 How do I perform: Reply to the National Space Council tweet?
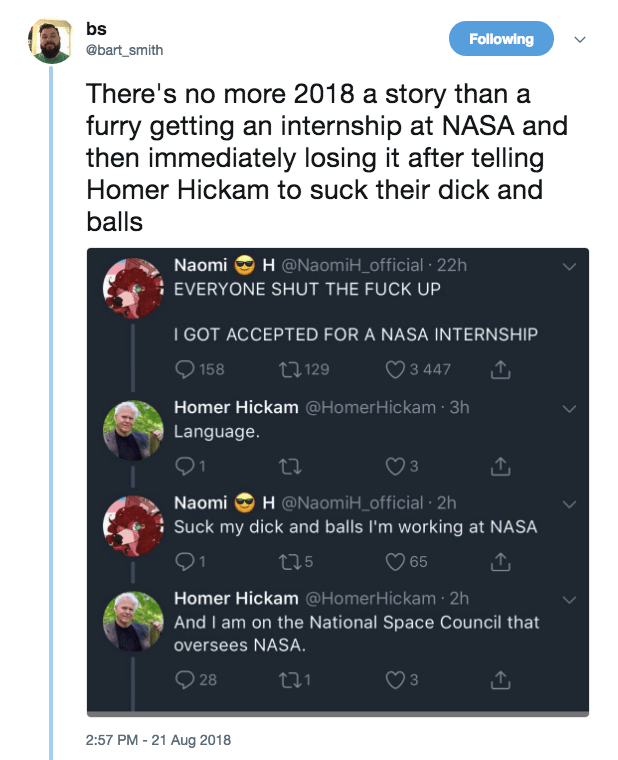click(185, 680)
